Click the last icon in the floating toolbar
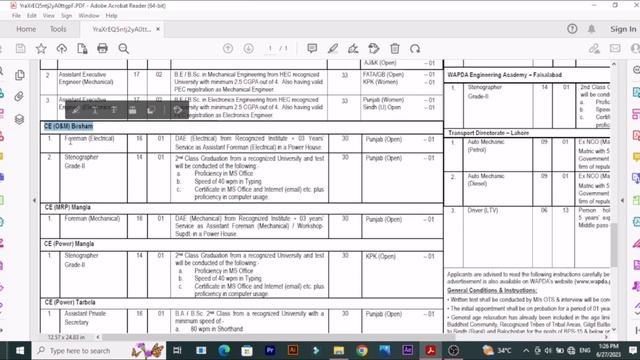640x360 pixels. pyautogui.click(x=178, y=110)
